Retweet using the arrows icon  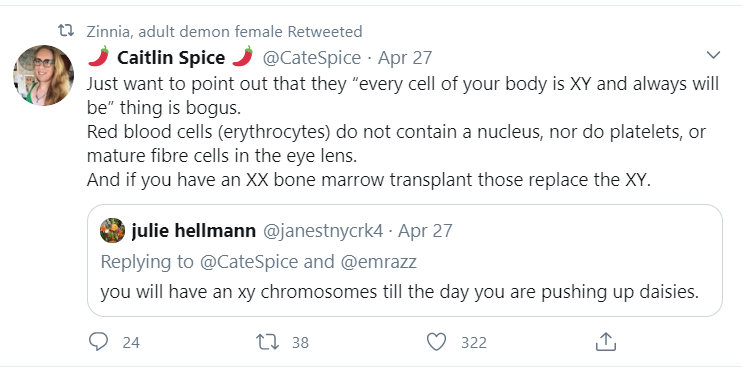click(x=267, y=342)
